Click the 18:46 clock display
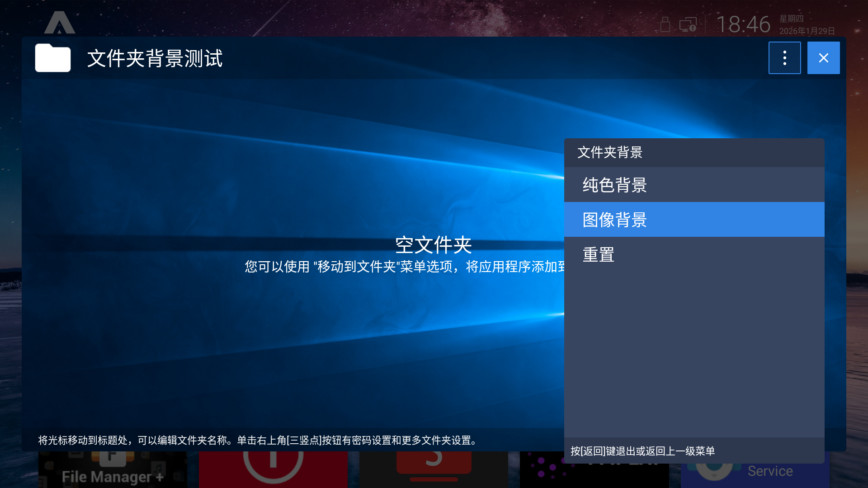Viewport: 868px width, 488px height. (x=743, y=24)
